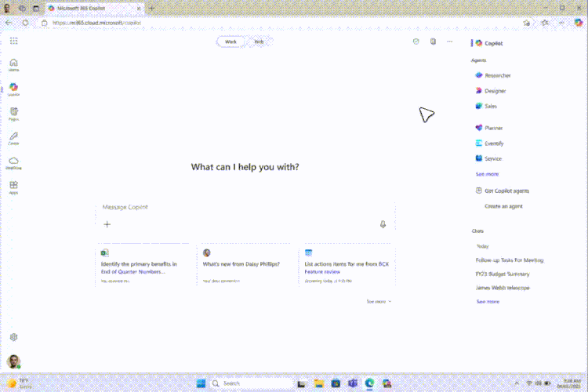Viewport: 588px width, 392px height.
Task: Click Identify the primary benefits prompt card
Action: (144, 265)
